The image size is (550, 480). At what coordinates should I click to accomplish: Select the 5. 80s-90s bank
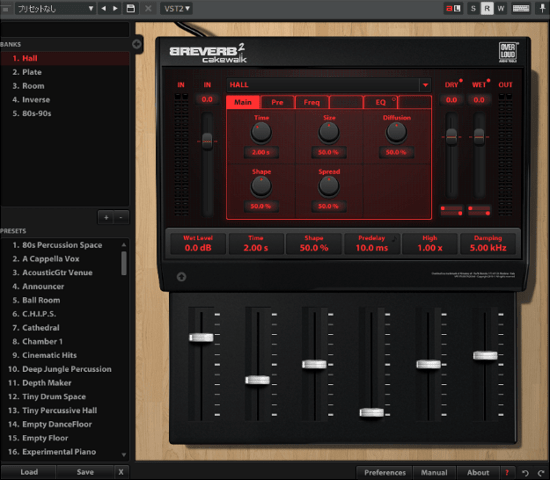tap(65, 113)
